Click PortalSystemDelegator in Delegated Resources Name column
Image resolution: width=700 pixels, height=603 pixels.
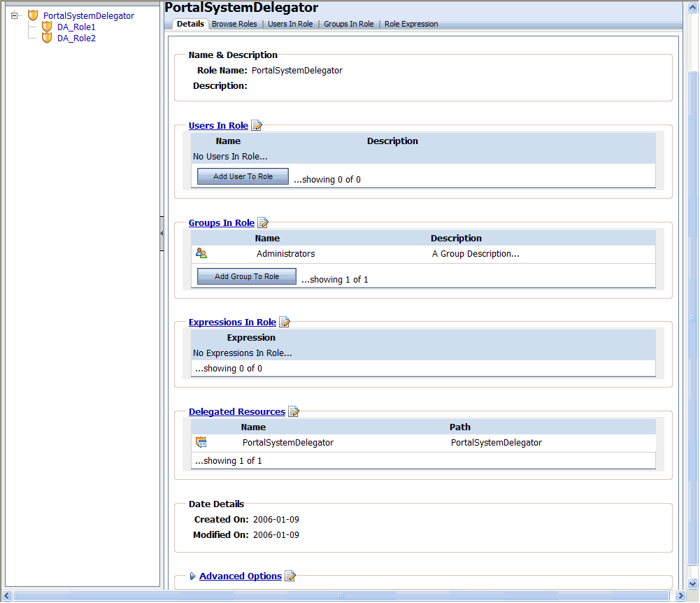(x=288, y=443)
